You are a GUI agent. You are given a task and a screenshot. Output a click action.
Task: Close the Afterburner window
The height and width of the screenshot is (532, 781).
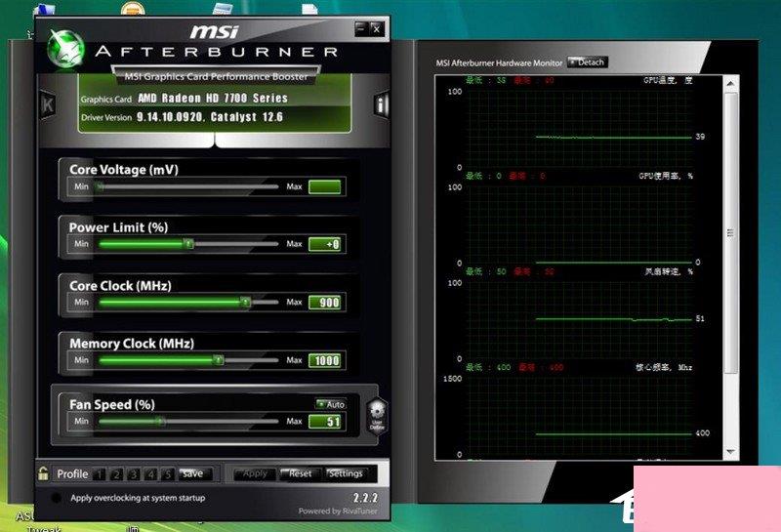pos(377,29)
